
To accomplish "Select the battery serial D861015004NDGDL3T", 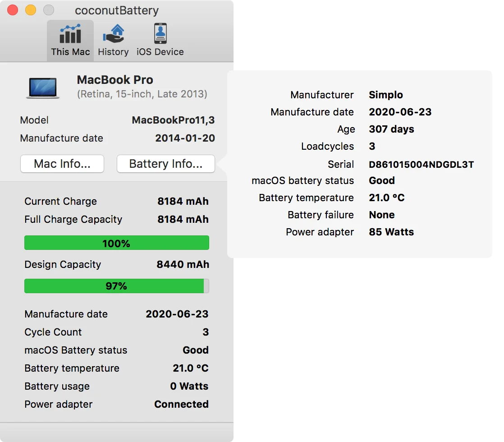I will (421, 164).
